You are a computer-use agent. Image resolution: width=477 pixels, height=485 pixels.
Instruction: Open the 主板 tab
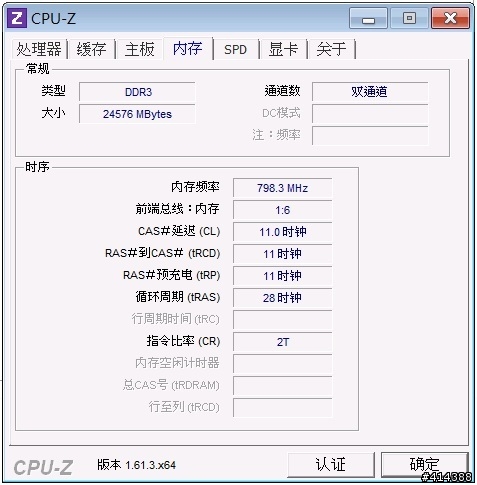point(139,49)
